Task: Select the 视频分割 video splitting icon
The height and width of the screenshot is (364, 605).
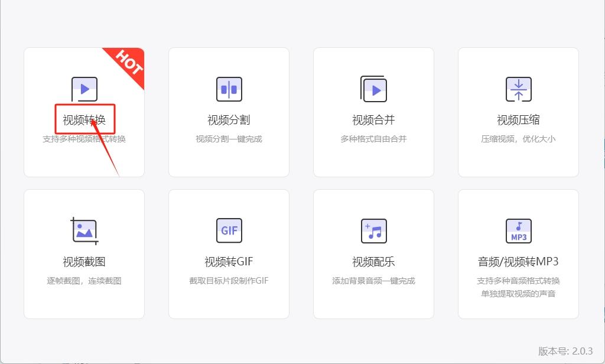Action: pyautogui.click(x=229, y=89)
